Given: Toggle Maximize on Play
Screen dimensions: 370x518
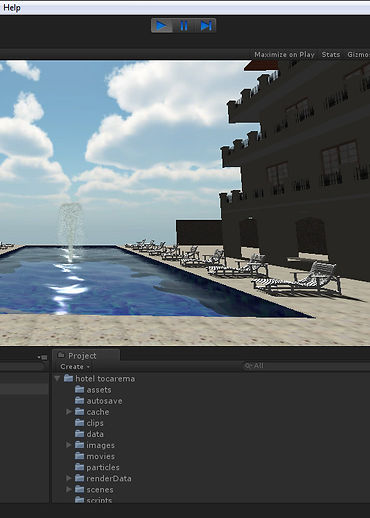Looking at the screenshot, I should (284, 55).
